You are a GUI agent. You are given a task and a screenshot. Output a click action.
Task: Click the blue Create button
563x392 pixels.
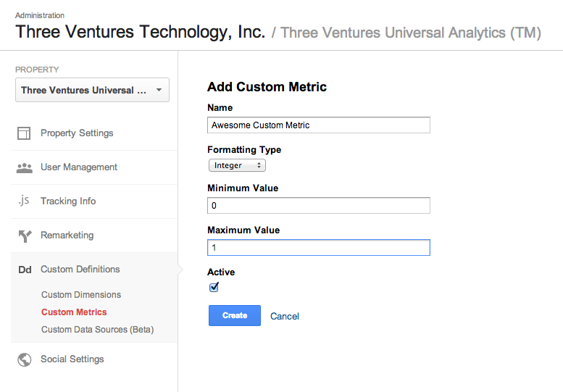(x=235, y=315)
